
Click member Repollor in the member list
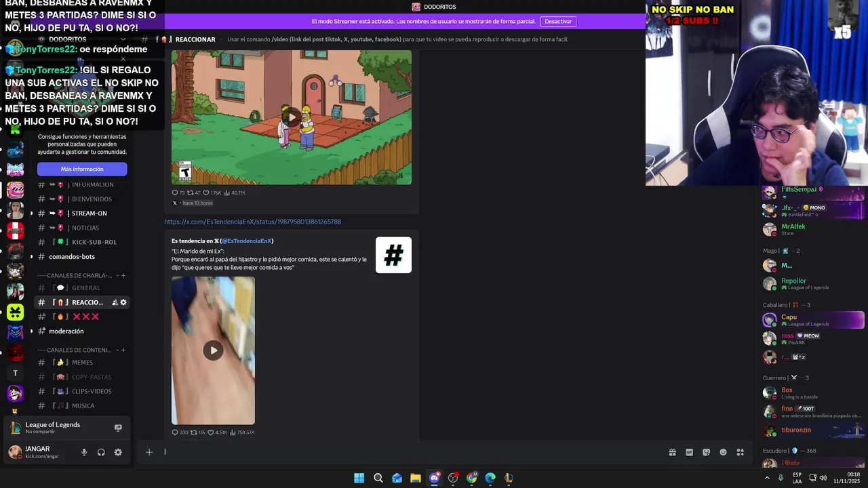[x=813, y=283]
